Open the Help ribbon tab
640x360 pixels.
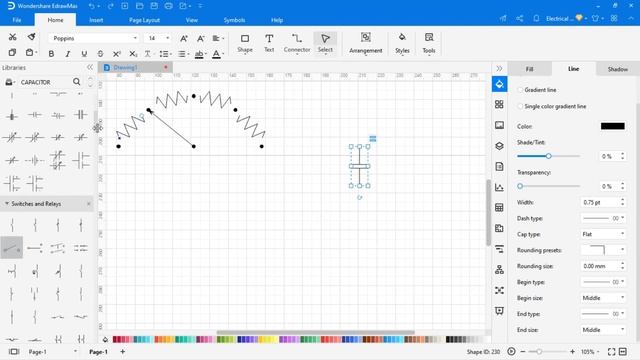(277, 20)
